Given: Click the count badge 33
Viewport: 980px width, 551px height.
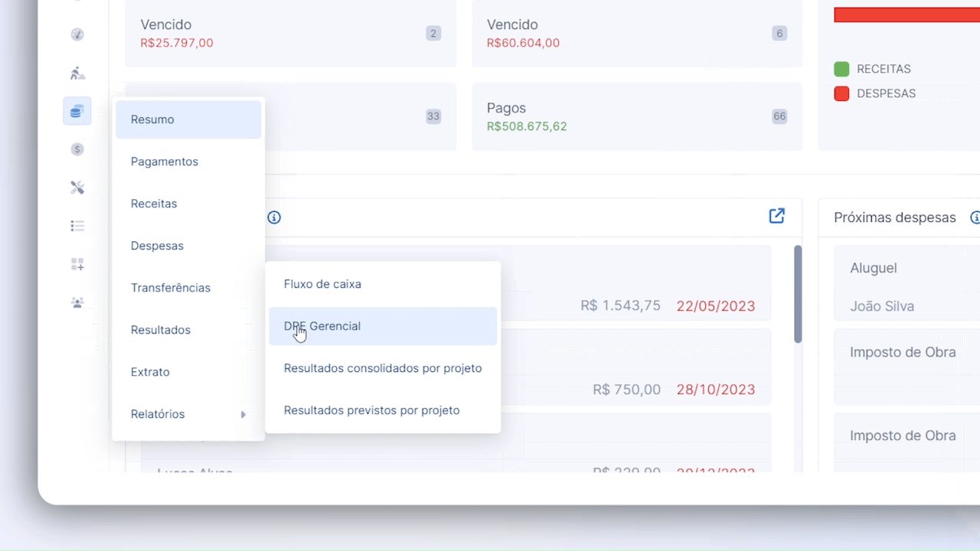Looking at the screenshot, I should [433, 116].
